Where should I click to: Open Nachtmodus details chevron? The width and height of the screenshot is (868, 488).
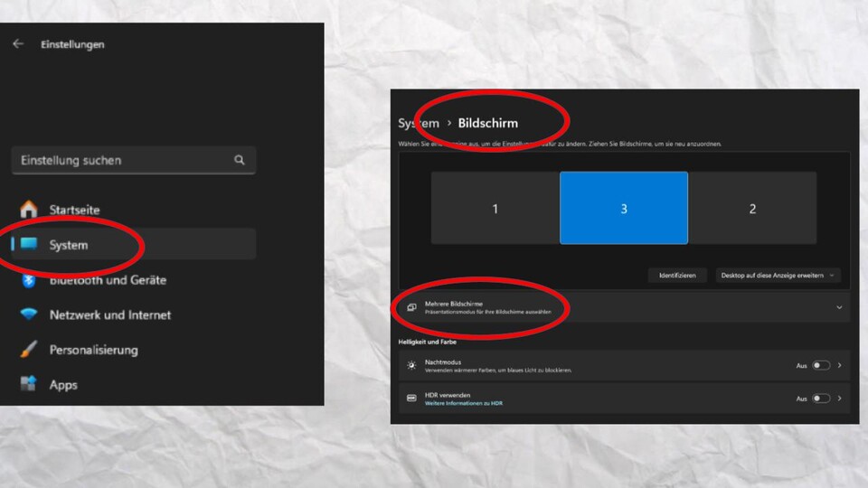[x=840, y=365]
